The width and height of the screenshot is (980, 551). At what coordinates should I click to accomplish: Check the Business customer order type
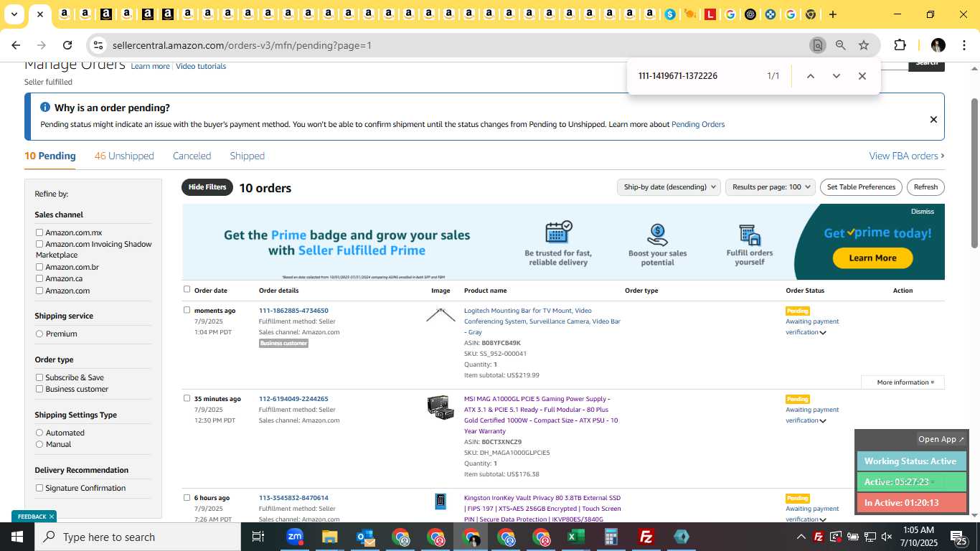pos(39,389)
